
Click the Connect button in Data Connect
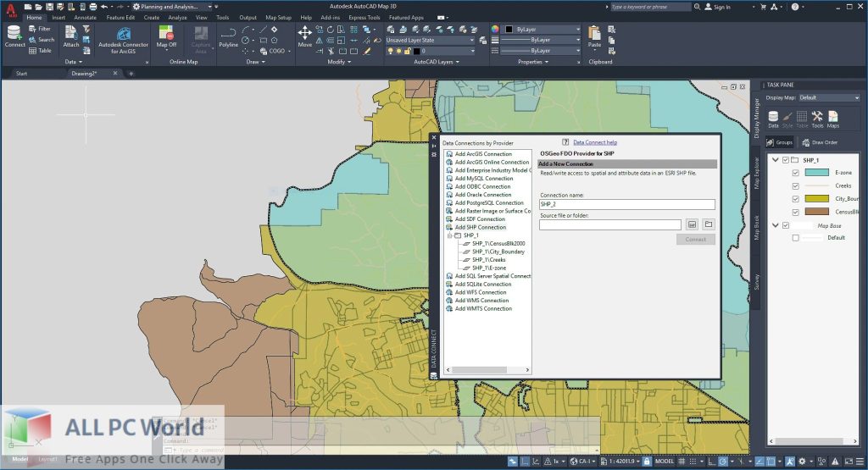tap(696, 240)
